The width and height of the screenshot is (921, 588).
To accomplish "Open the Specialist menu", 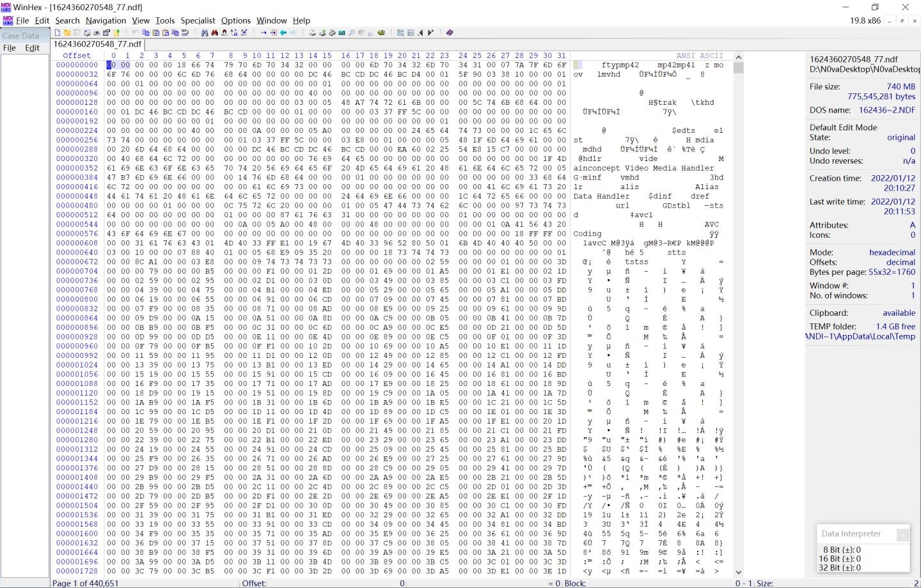I will click(198, 20).
